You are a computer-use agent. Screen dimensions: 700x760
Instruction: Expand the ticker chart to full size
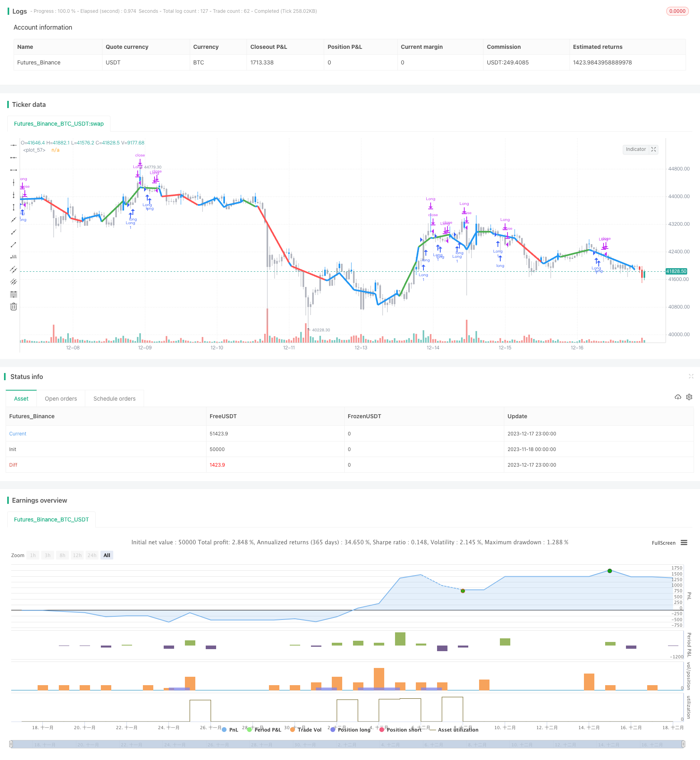pyautogui.click(x=654, y=149)
